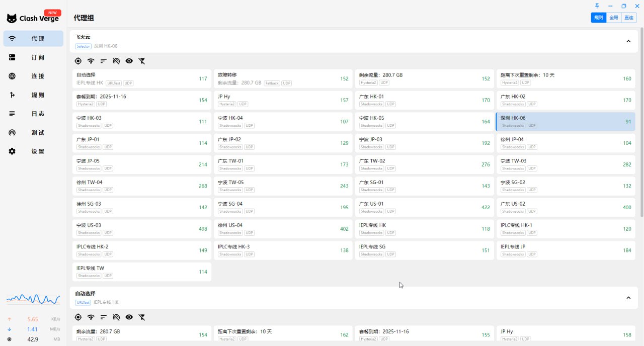Screen dimensions: 644x346
Task: Click delay test icon in 自动选择 group
Action: pyautogui.click(x=91, y=317)
